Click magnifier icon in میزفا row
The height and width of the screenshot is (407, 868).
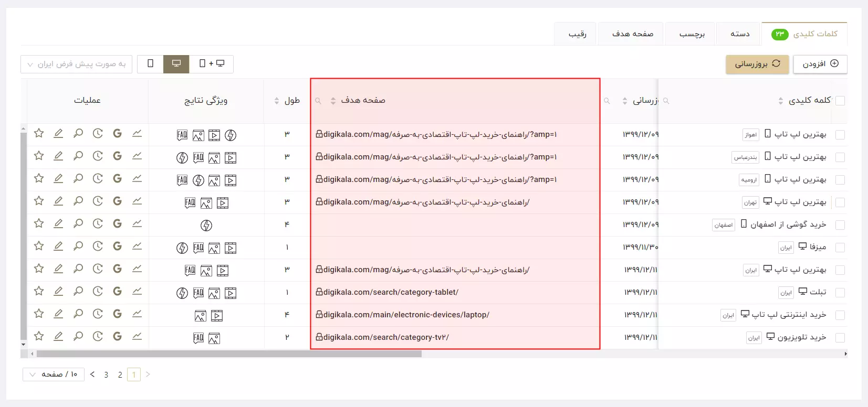tap(78, 246)
